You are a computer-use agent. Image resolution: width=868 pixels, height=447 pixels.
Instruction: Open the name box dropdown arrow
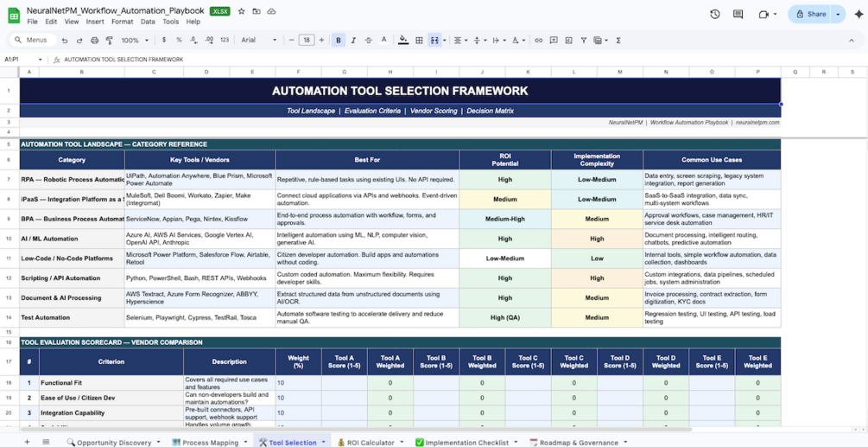[40, 60]
